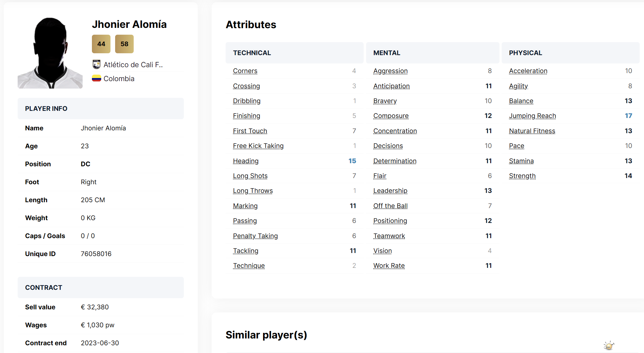Click the player silhouette portrait
The height and width of the screenshot is (353, 644).
(50, 53)
